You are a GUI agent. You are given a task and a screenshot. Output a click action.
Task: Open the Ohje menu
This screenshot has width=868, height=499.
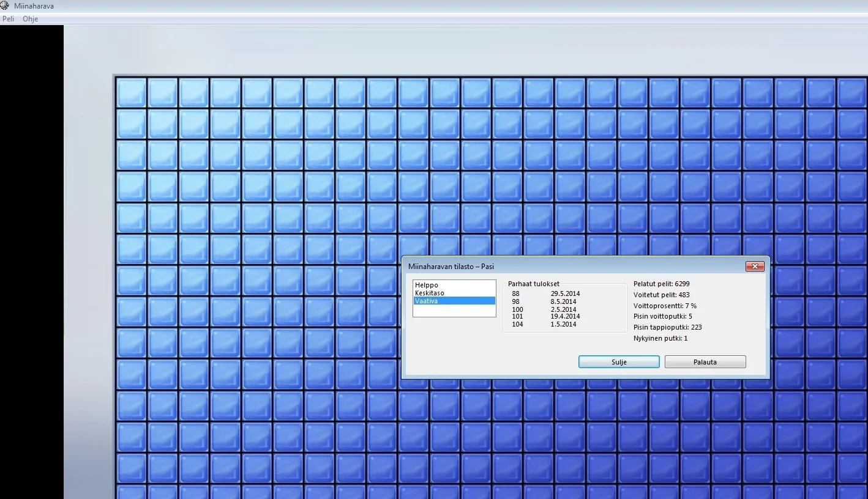30,19
